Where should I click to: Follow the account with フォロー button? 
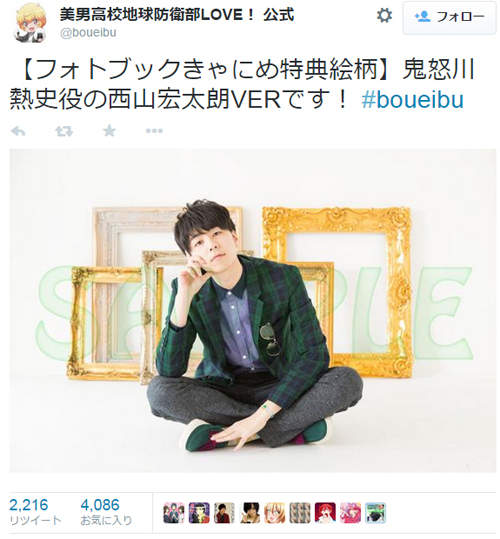(x=450, y=17)
